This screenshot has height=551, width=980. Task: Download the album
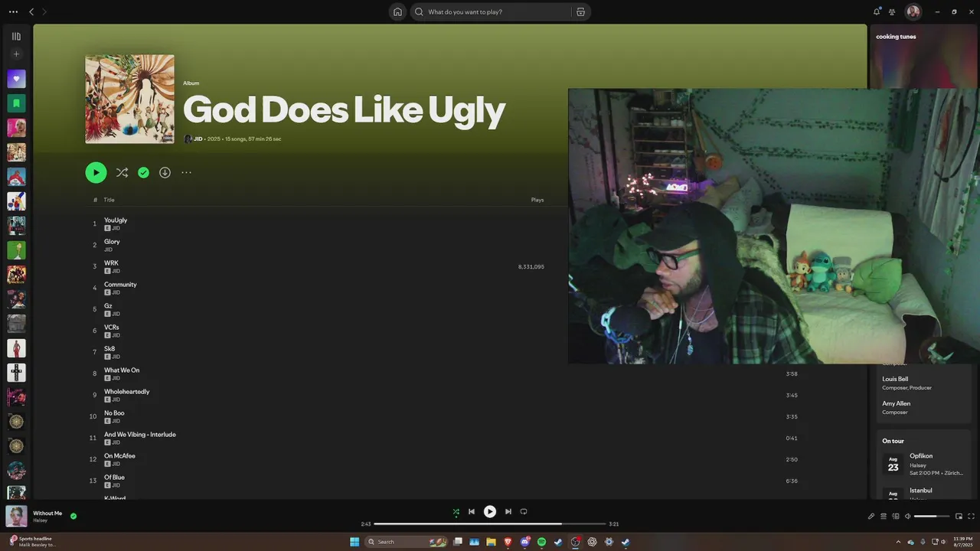[165, 172]
